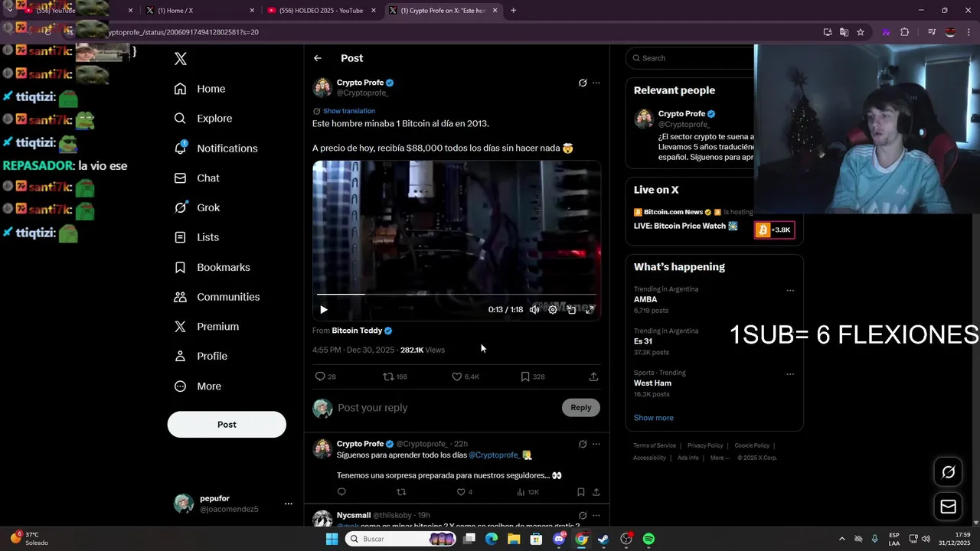The height and width of the screenshot is (551, 980).
Task: Open the main post's more options menu
Action: [596, 83]
